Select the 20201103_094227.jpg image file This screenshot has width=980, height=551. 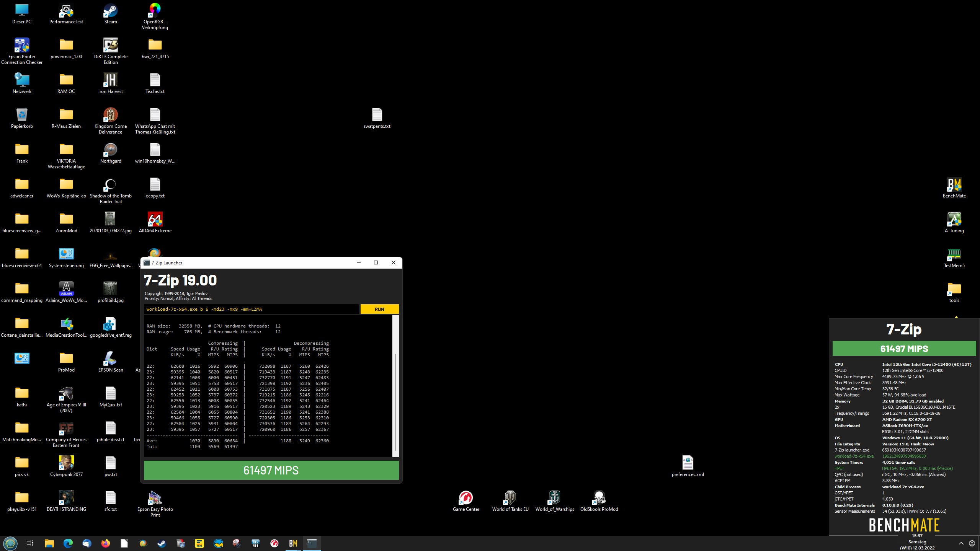(x=111, y=223)
